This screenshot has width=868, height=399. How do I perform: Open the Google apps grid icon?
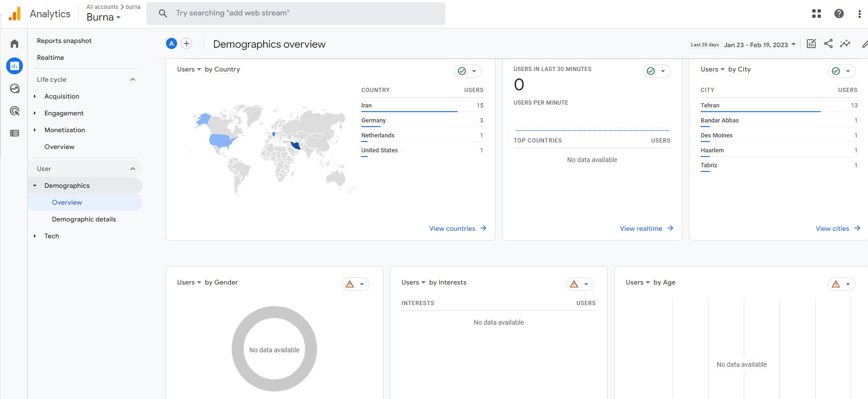pyautogui.click(x=817, y=14)
